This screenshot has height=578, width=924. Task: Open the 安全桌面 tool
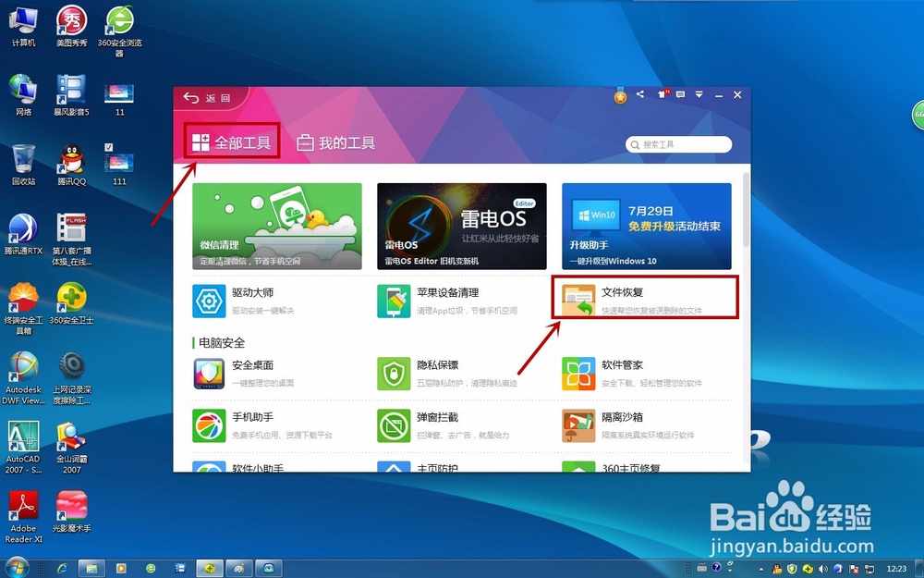[x=243, y=374]
